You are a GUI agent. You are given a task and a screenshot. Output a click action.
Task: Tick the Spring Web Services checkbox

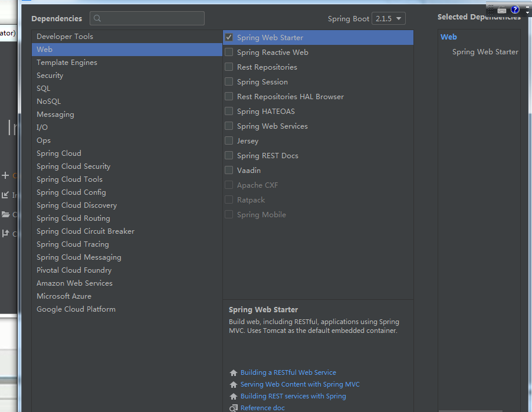pos(229,126)
